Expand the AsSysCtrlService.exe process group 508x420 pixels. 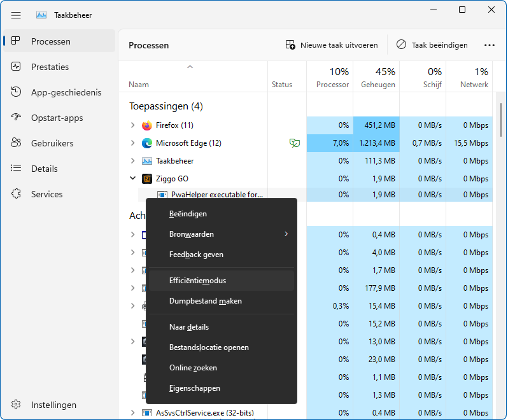tap(132, 412)
